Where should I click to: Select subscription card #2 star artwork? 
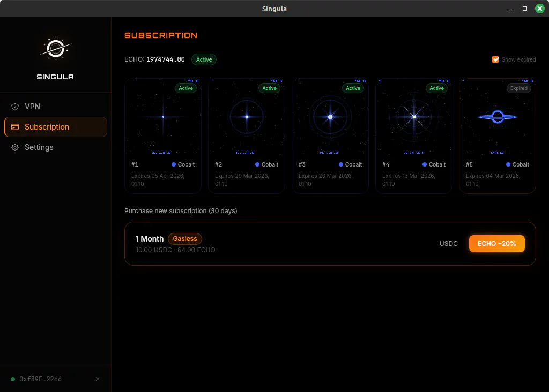[247, 117]
